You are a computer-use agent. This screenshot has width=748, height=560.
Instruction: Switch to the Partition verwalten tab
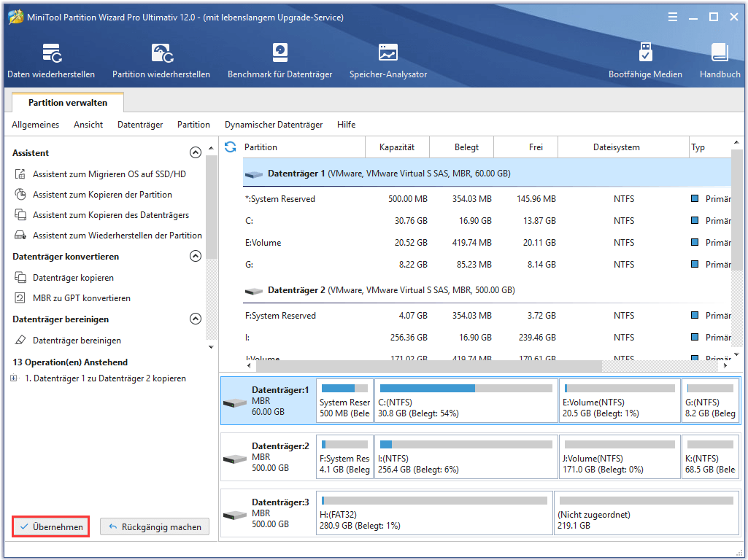click(x=67, y=102)
